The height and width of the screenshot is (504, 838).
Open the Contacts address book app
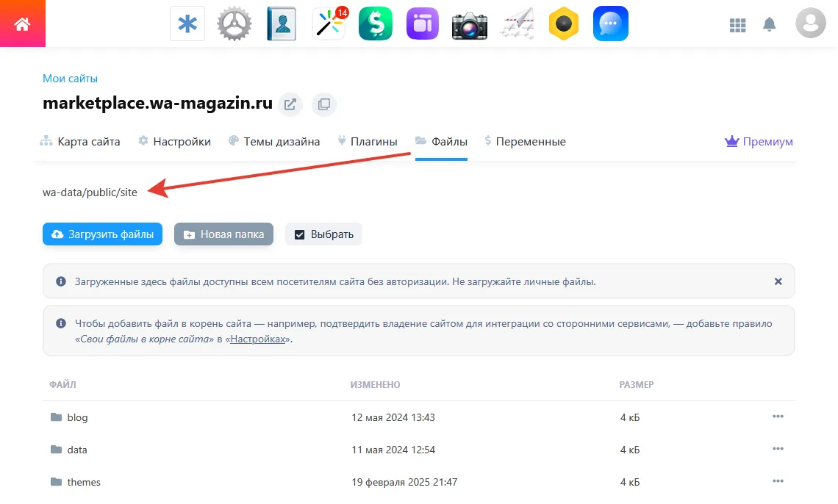pyautogui.click(x=282, y=23)
